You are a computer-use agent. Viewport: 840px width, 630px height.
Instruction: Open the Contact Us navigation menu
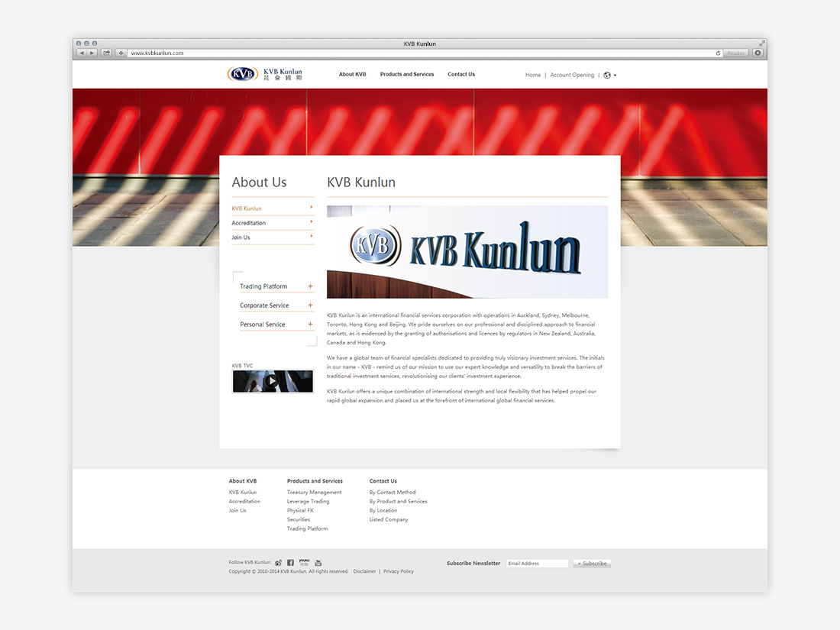[461, 75]
